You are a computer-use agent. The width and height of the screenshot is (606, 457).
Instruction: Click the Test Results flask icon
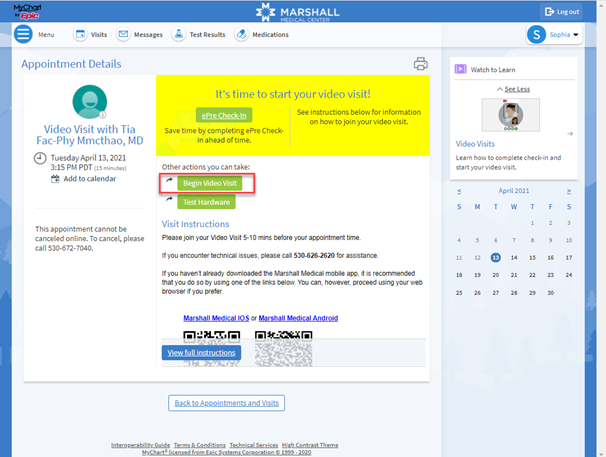coord(179,34)
